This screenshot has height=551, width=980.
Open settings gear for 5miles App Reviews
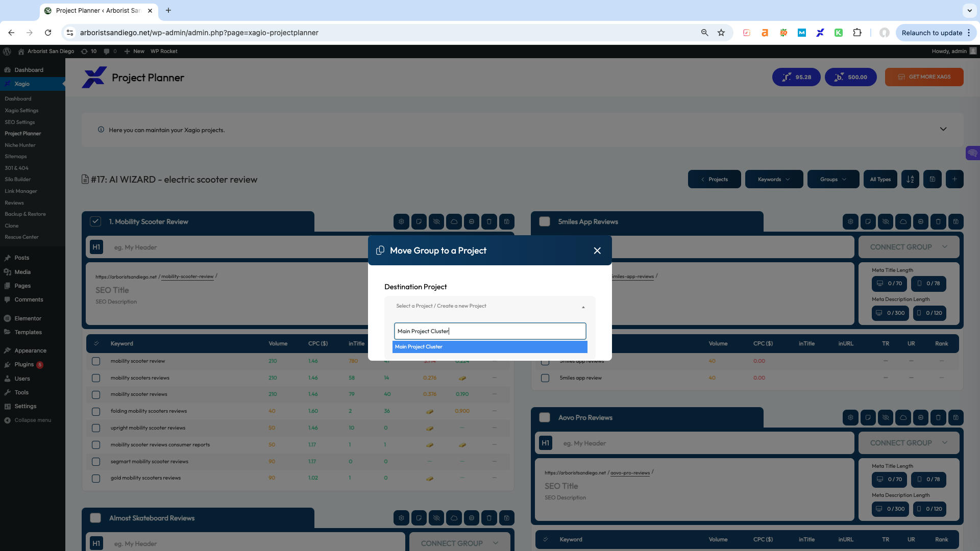pyautogui.click(x=850, y=222)
